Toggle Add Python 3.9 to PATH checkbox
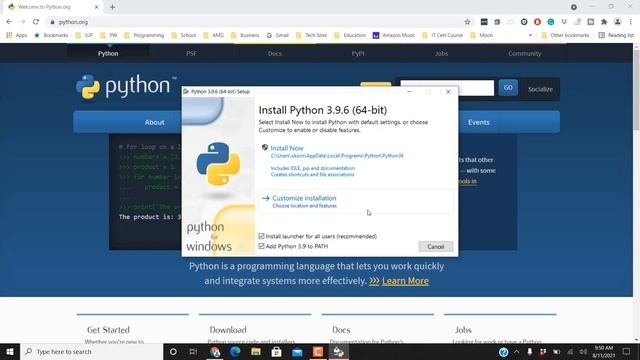Screen dimensions: 640x360 tap(262, 246)
